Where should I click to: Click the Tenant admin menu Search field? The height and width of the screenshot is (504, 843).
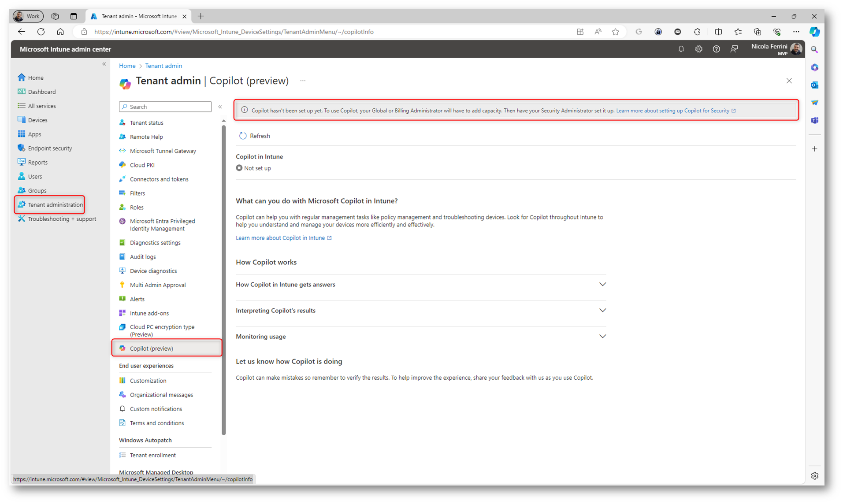tap(165, 107)
